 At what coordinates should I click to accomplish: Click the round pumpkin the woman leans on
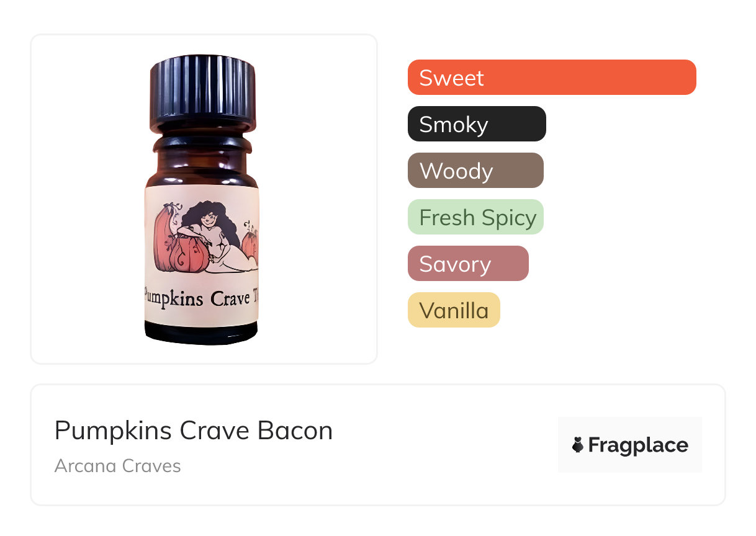[x=189, y=252]
